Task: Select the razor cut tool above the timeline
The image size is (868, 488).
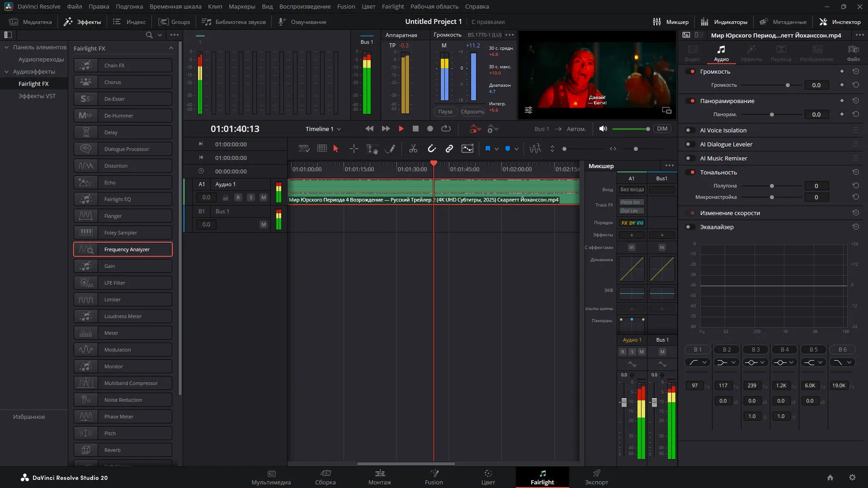Action: click(413, 148)
